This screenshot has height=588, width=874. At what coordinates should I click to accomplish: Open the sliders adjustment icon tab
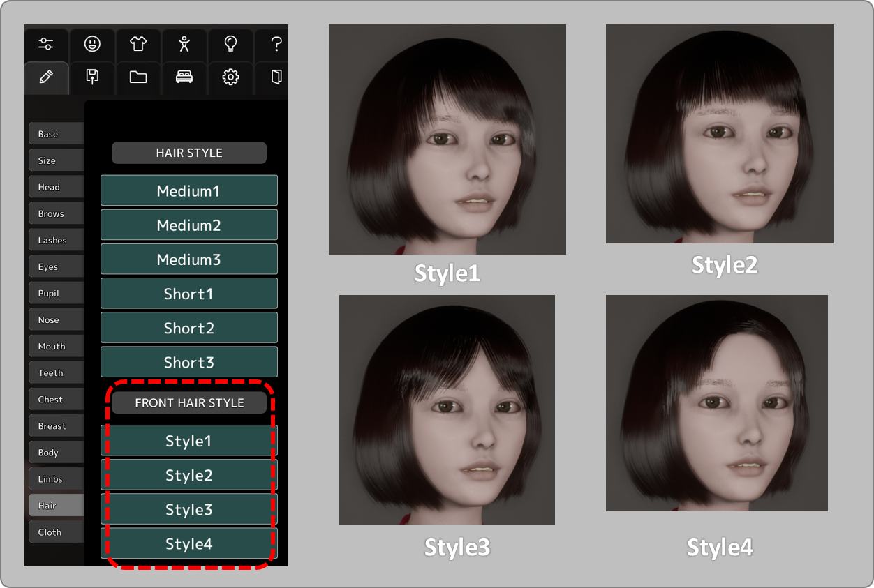pos(46,44)
